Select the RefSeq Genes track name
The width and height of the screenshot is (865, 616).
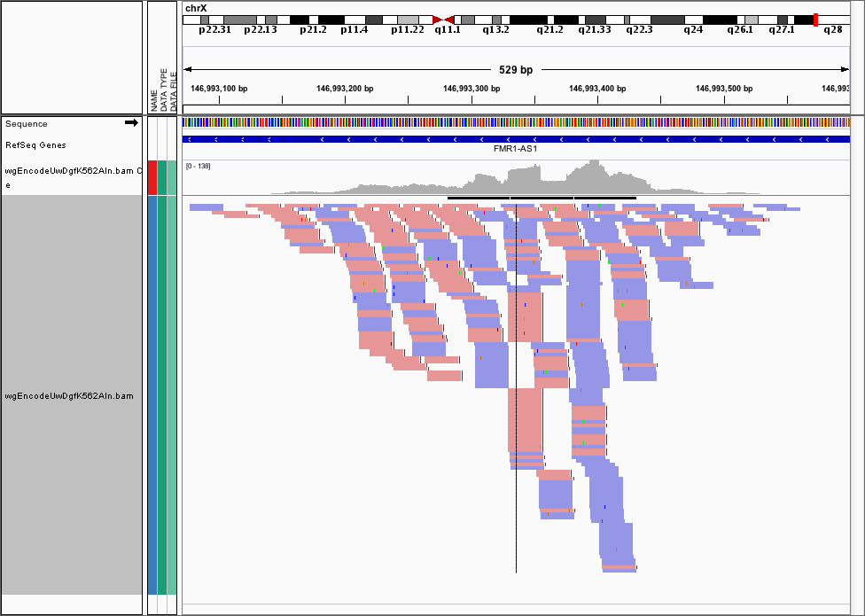tap(35, 144)
